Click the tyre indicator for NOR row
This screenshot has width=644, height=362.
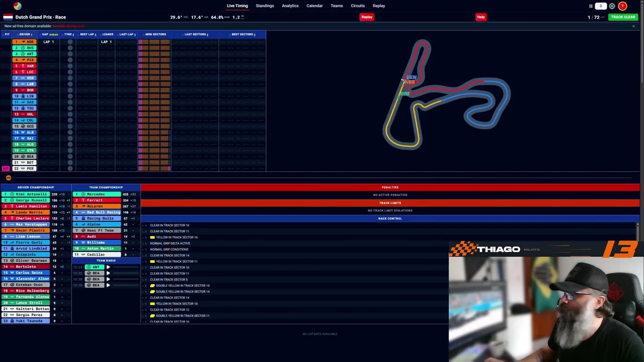[70, 42]
